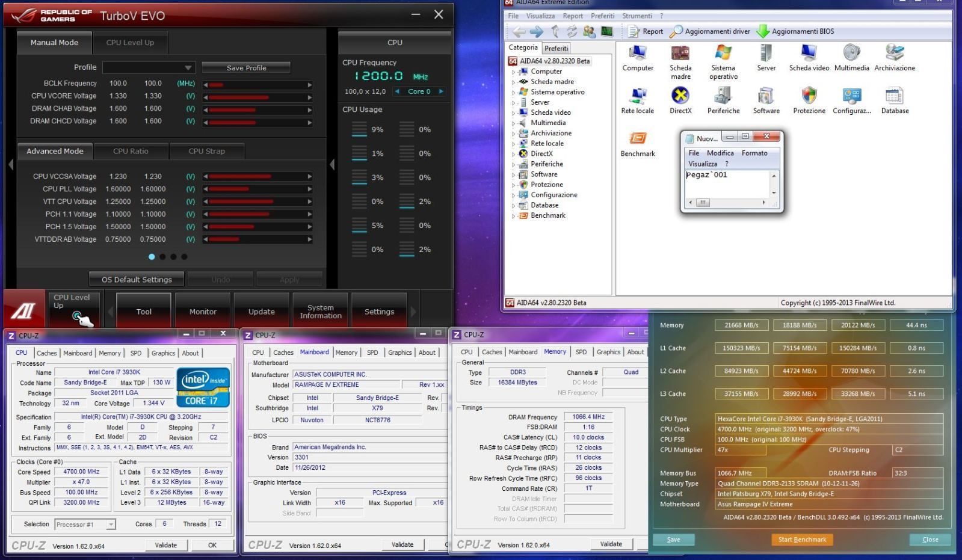
Task: Click the AIDA64 back arrow toolbar icon
Action: [x=518, y=32]
